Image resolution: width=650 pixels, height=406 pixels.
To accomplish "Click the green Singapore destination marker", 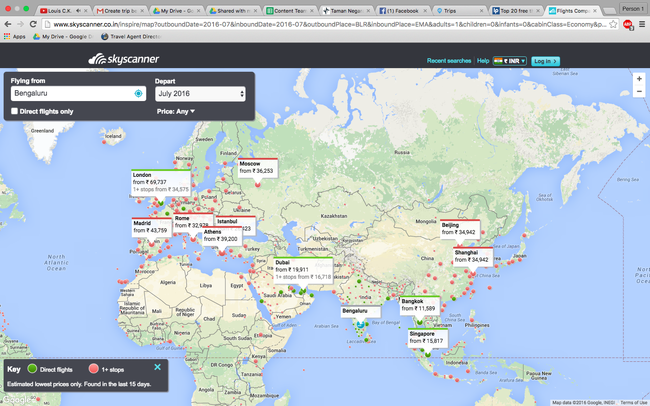I will click(x=427, y=355).
